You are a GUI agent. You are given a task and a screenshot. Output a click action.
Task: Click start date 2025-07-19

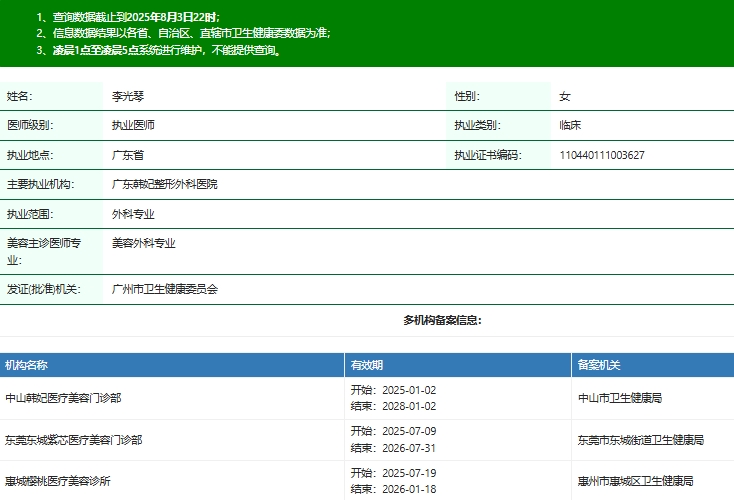click(409, 473)
